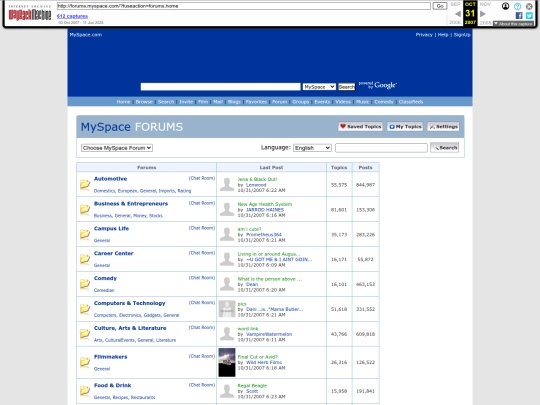This screenshot has height=405, width=540.
Task: Open Filmmakers Chat Room link
Action: 202,356
